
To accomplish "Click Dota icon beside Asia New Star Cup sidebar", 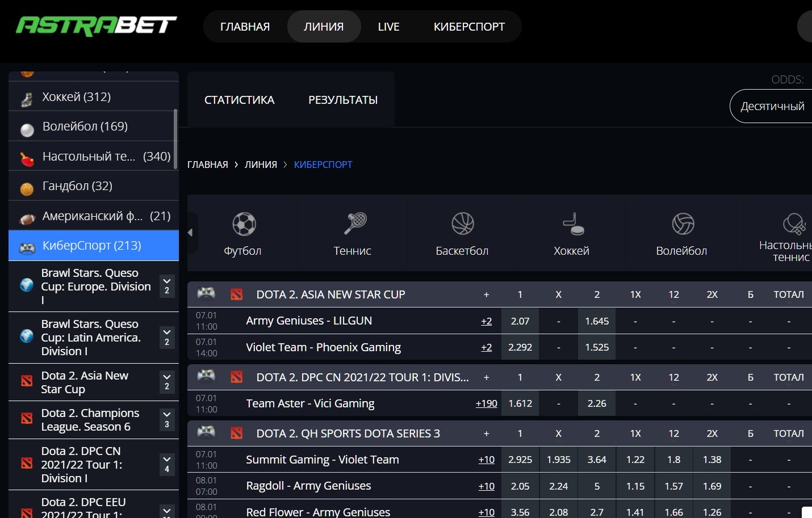I will 27,381.
